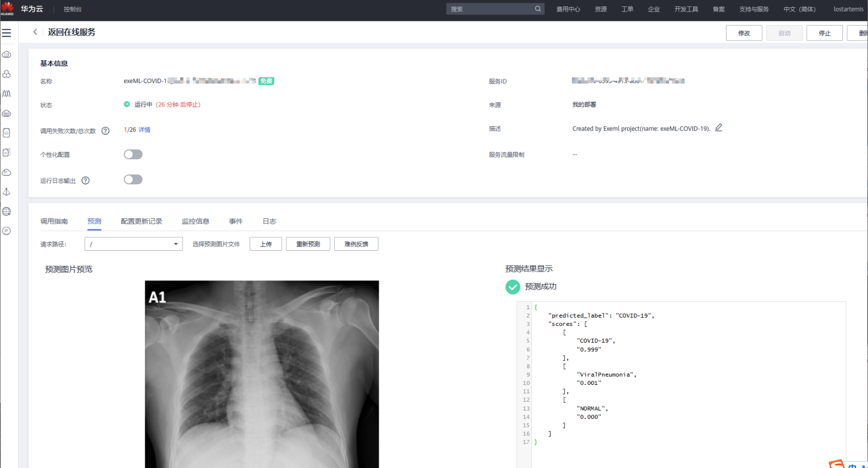
Task: Click the 启动 button
Action: click(x=784, y=33)
